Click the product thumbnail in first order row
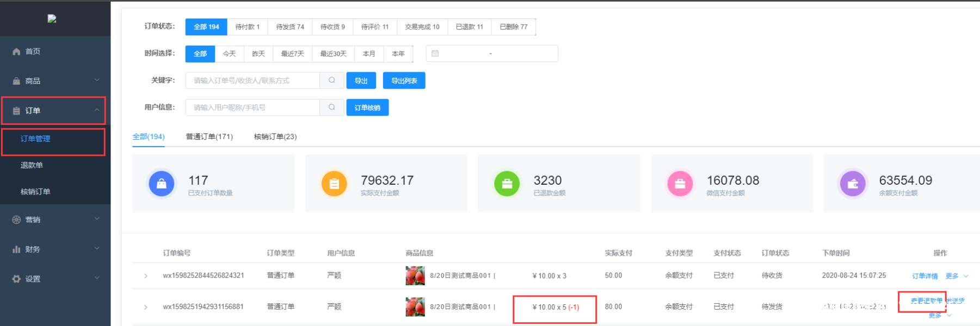 (415, 275)
